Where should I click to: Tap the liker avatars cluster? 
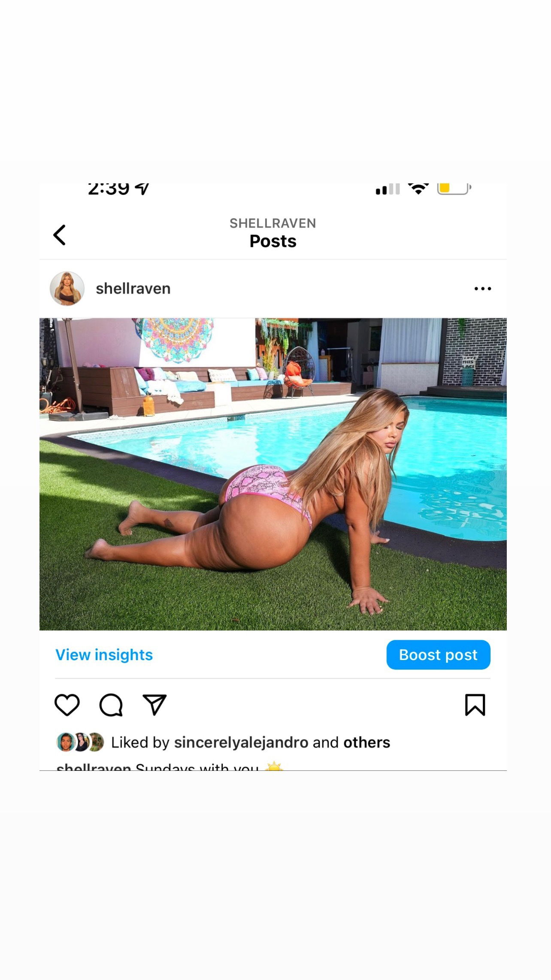(80, 742)
